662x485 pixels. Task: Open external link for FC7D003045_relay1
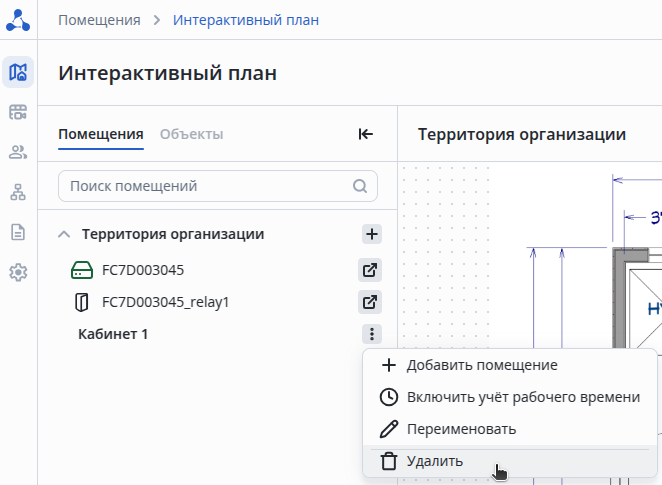370,302
